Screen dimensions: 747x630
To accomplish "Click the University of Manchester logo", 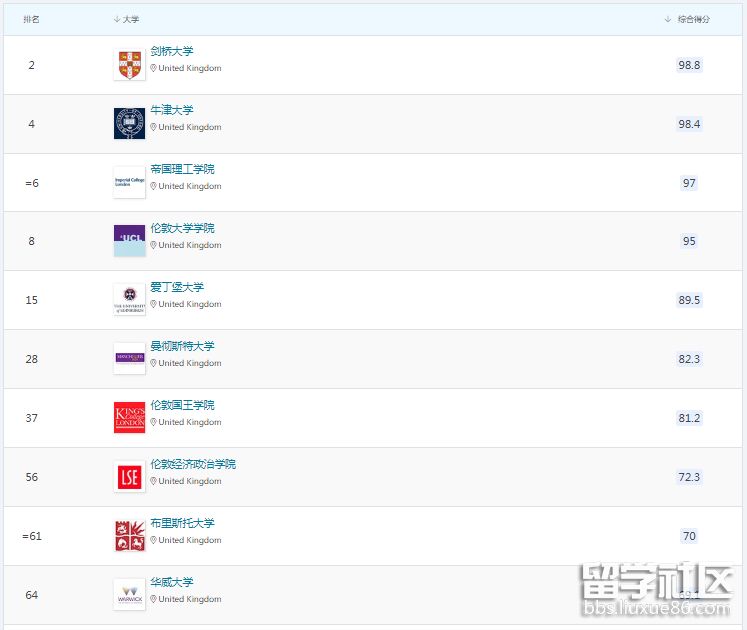I will click(x=129, y=358).
